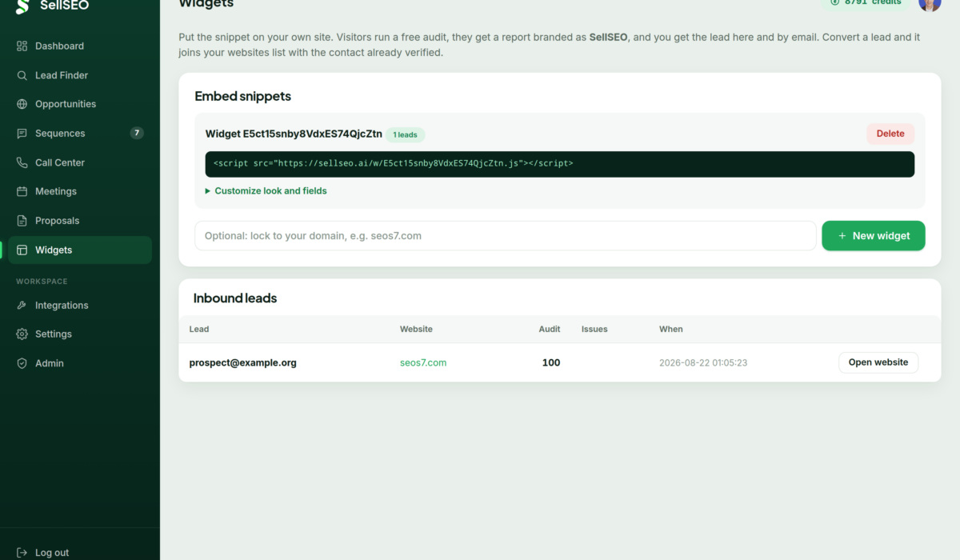Click the Inbound leads heading
Image resolution: width=960 pixels, height=560 pixels.
[235, 298]
